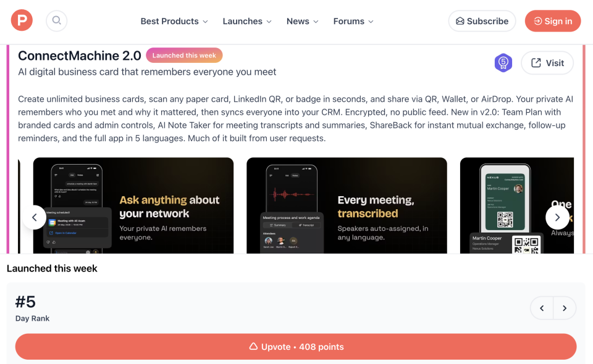Show previous gallery image
593x364 pixels.
point(35,217)
